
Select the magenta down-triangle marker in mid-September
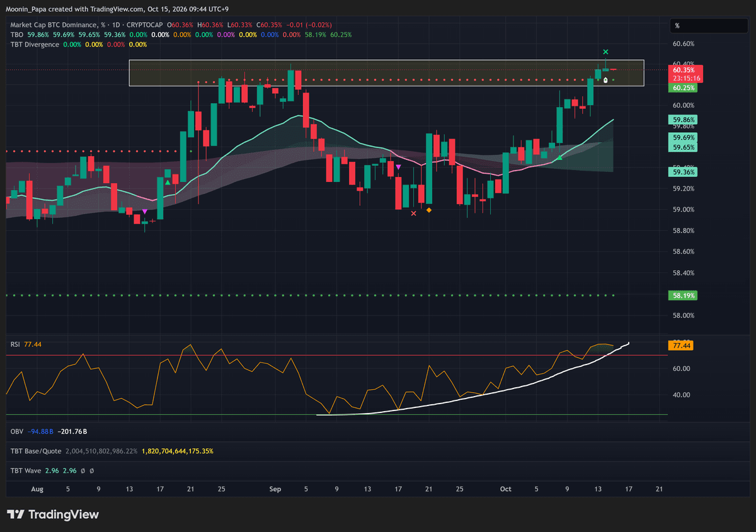[x=398, y=166]
